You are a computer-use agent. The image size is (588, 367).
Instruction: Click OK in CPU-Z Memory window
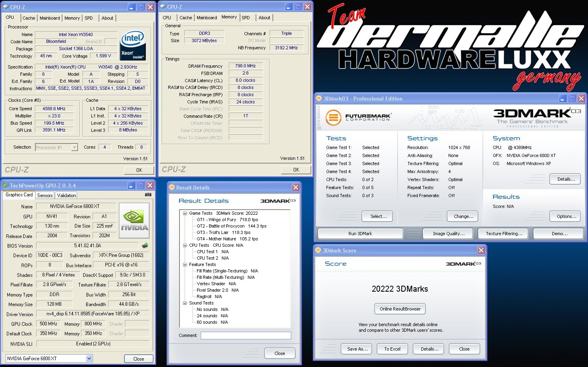(x=296, y=169)
